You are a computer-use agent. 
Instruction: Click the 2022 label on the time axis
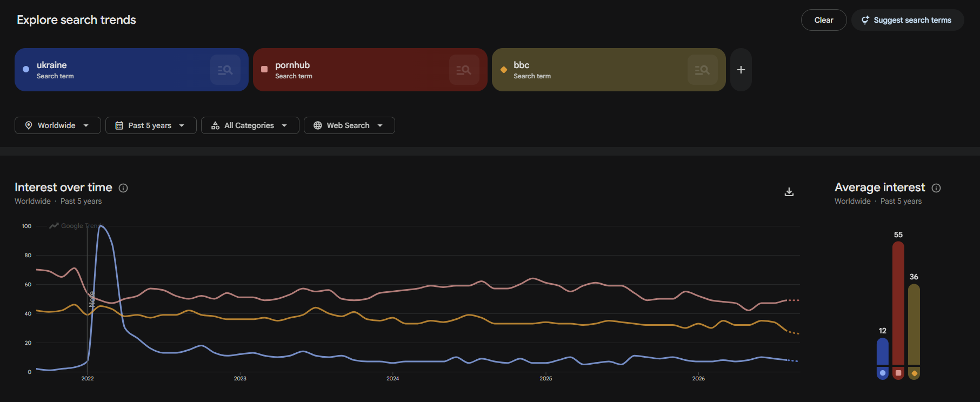88,378
